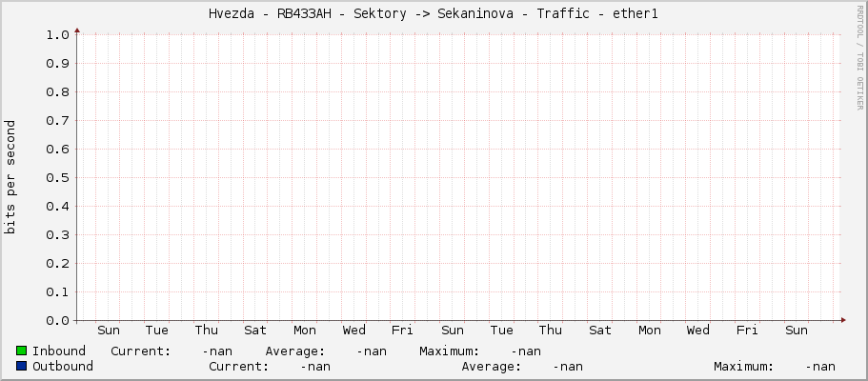Click the Inbound row 'Average:' label

pos(295,351)
